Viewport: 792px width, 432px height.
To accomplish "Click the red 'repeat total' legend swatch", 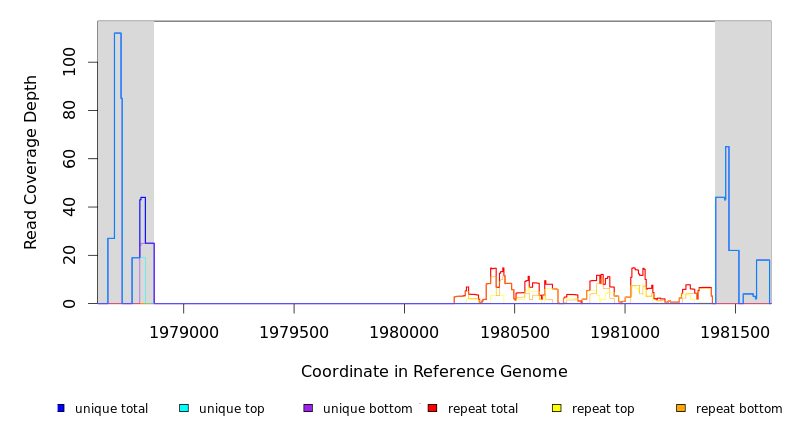I will [x=432, y=408].
